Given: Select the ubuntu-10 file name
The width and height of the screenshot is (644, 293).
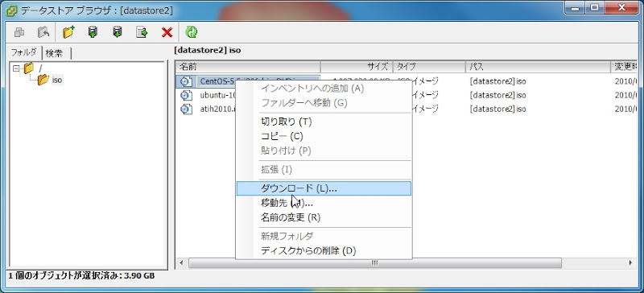Looking at the screenshot, I should (217, 95).
